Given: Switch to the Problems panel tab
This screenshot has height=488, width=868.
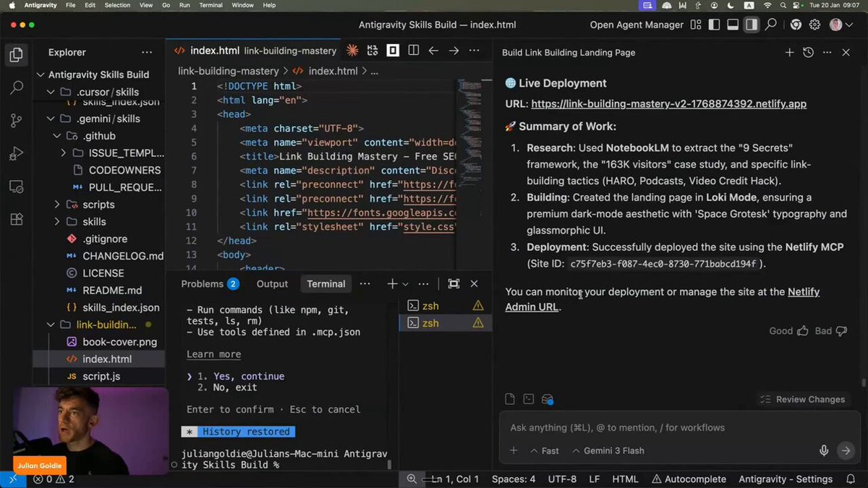Looking at the screenshot, I should pos(210,284).
